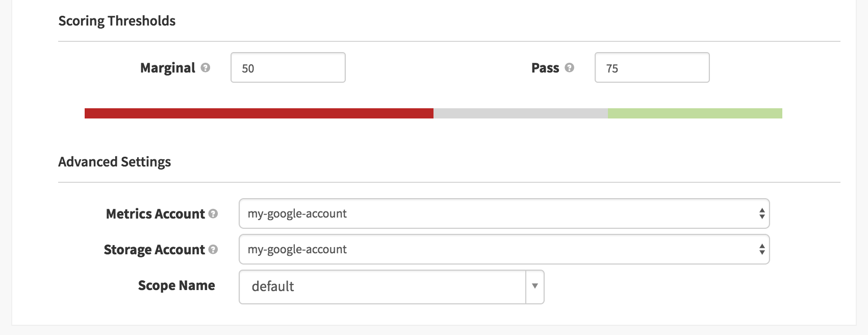Image resolution: width=868 pixels, height=335 pixels.
Task: Click the help icon beside Marginal
Action: pos(206,67)
